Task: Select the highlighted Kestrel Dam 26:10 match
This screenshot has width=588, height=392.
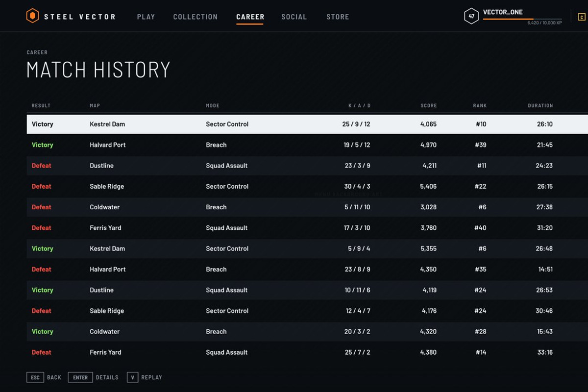Action: coord(307,124)
